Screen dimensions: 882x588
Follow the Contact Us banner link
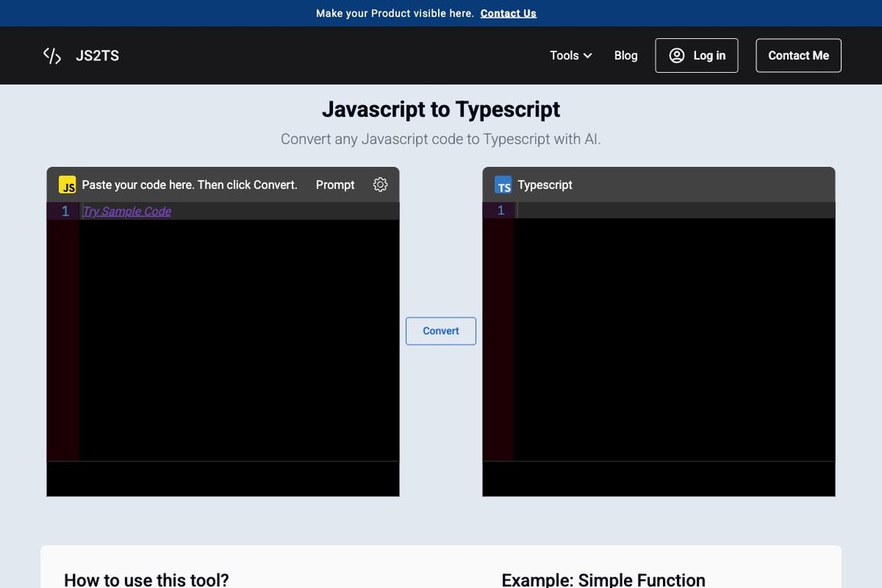point(508,14)
